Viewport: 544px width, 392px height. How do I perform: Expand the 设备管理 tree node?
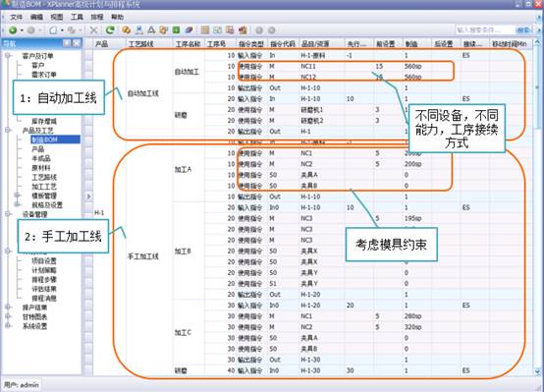tap(8, 214)
